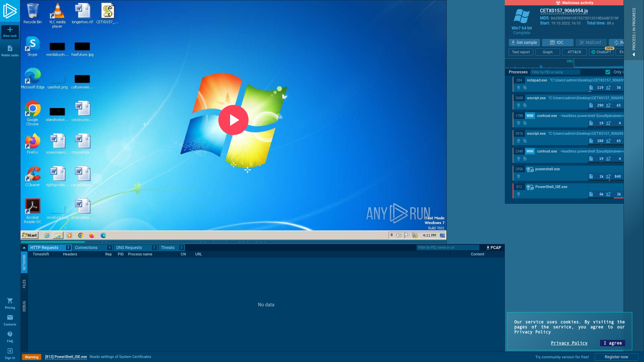Click the Get sample button
644x362 pixels.
click(524, 43)
